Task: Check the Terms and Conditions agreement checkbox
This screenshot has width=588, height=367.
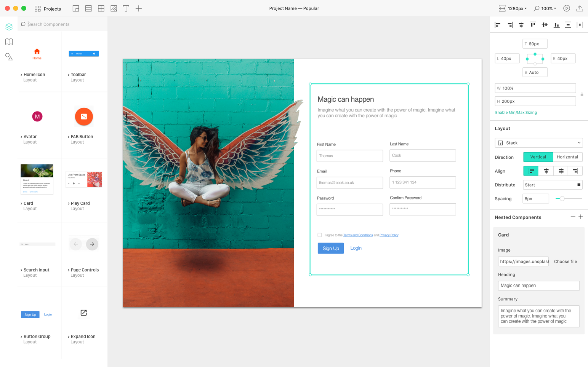Action: 320,235
